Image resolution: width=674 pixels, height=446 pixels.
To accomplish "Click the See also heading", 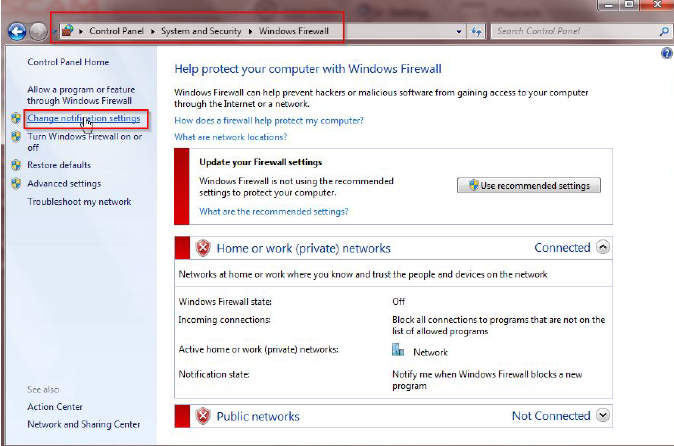I will click(43, 390).
